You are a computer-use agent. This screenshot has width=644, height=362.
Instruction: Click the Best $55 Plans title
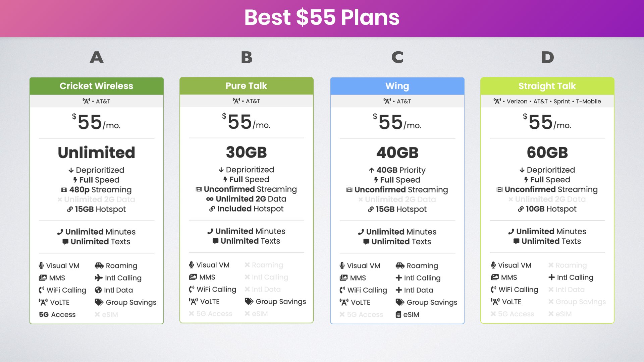(x=322, y=17)
